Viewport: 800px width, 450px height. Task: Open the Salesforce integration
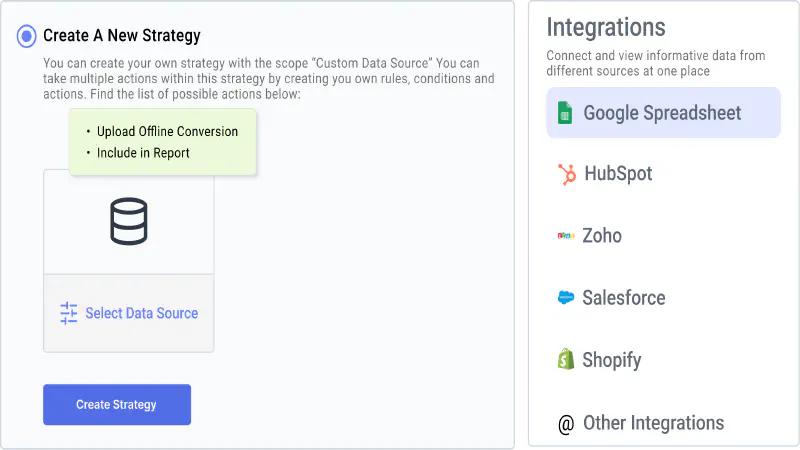(x=663, y=298)
